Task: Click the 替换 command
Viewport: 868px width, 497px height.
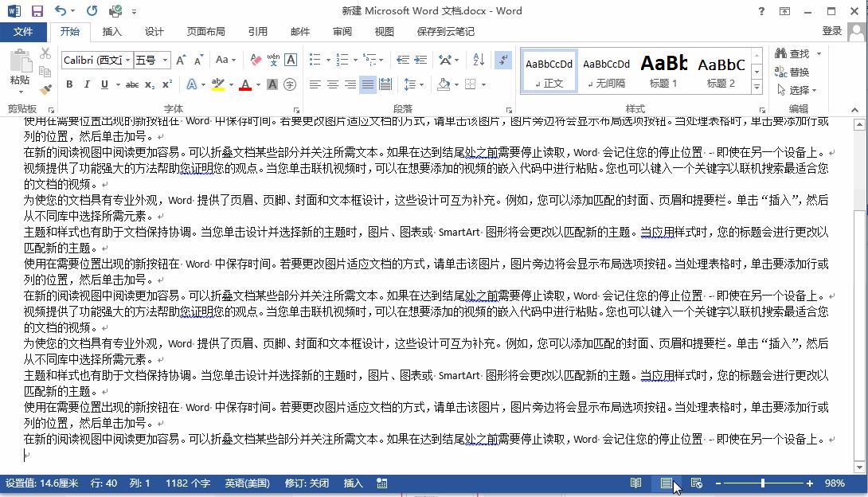Action: (x=799, y=72)
